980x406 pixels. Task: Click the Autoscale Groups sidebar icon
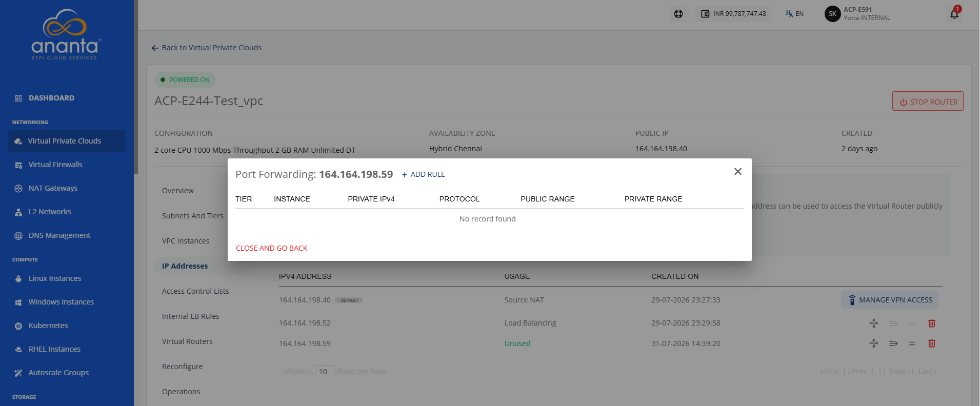[18, 373]
